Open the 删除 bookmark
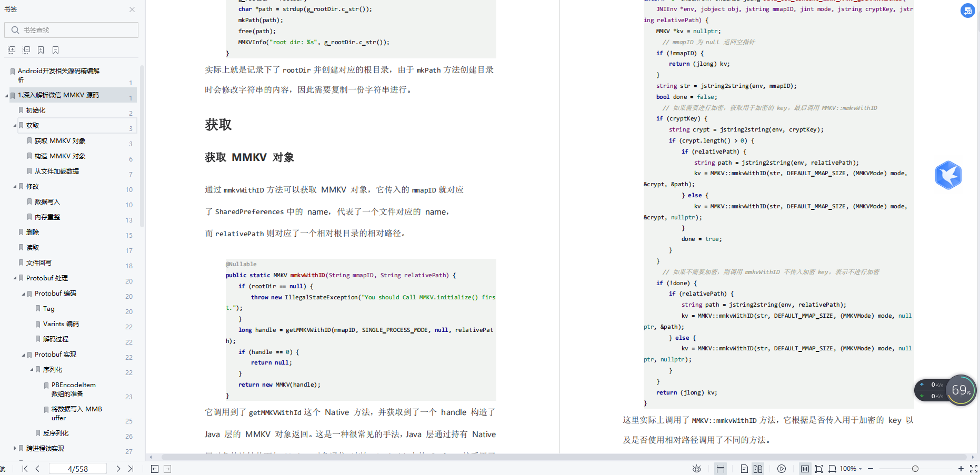 (33, 233)
